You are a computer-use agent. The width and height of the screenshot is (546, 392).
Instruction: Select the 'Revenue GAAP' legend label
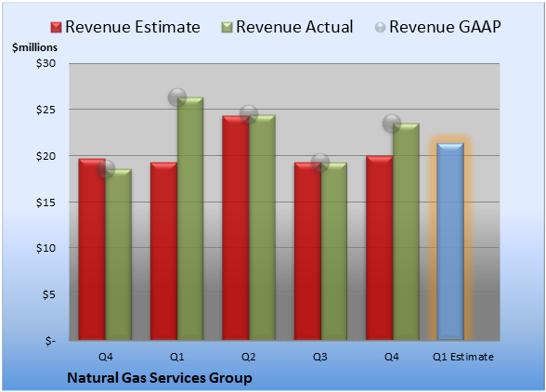pyautogui.click(x=445, y=27)
